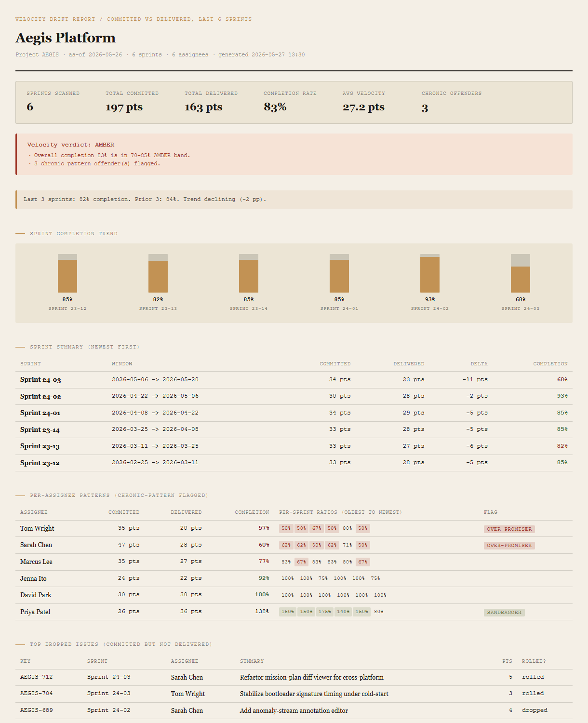Click issue key AEGIS-704
This screenshot has width=588, height=723.
tap(37, 694)
